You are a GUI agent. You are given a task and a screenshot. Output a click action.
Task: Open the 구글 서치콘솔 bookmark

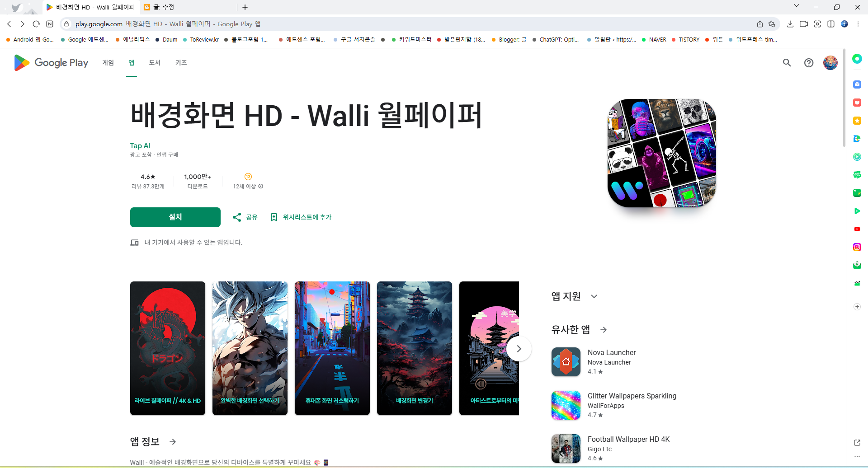pyautogui.click(x=354, y=40)
